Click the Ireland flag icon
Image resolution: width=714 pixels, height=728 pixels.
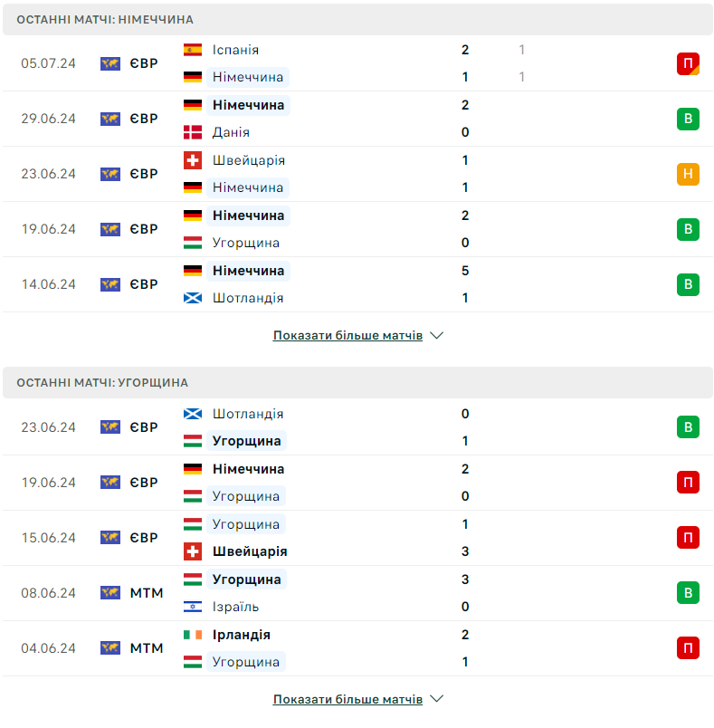193,635
